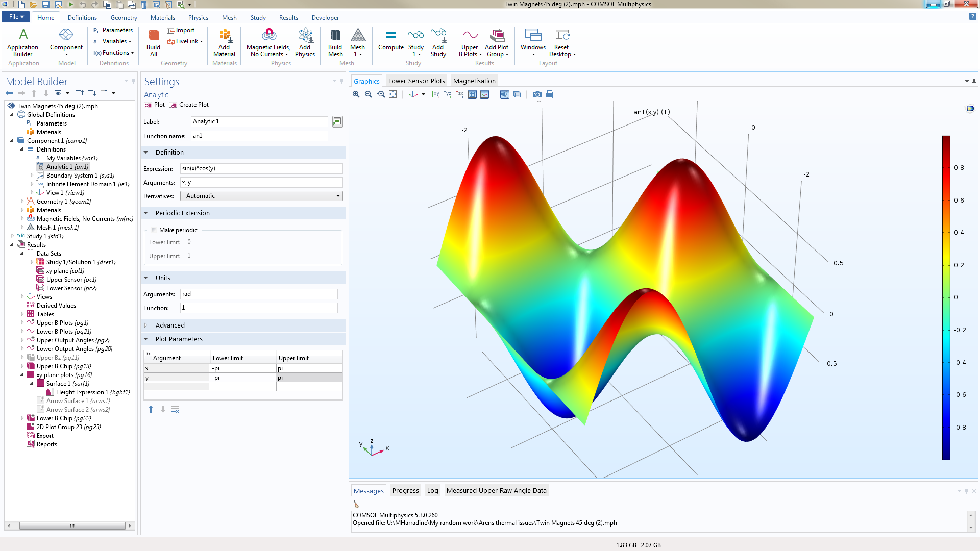Open the Physics ribbon tab
The width and height of the screenshot is (980, 551).
198,17
